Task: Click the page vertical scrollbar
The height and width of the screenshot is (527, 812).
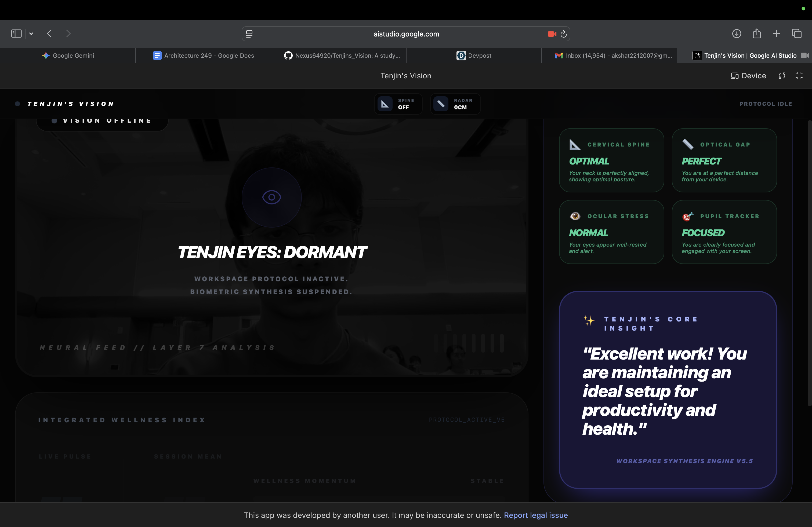Action: [x=809, y=262]
